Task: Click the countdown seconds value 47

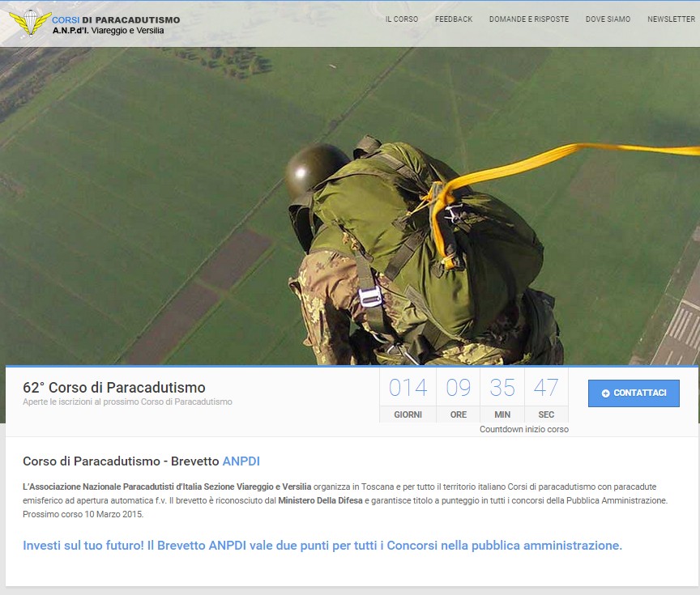Action: (546, 387)
